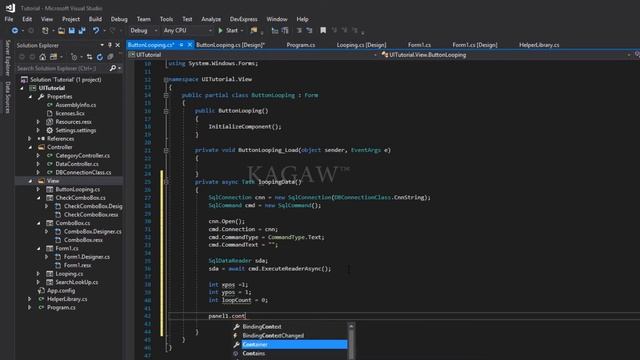Switch to Form1.cs [Design] tab
The width and height of the screenshot is (640, 360).
[x=475, y=45]
